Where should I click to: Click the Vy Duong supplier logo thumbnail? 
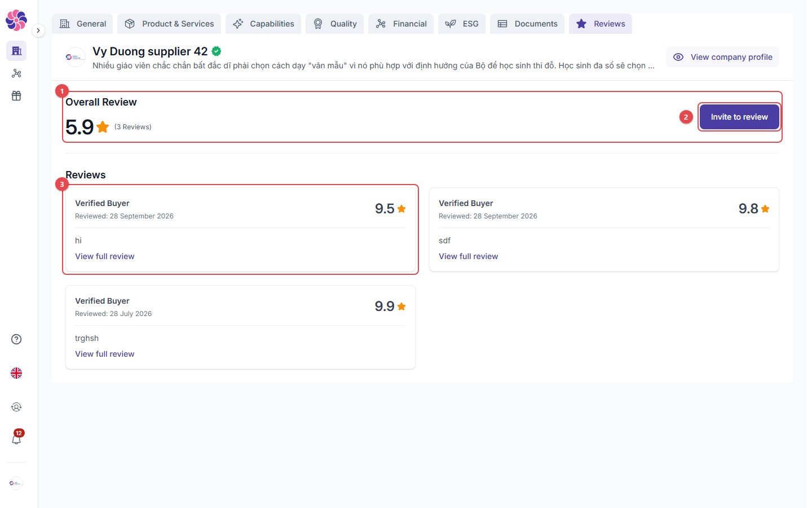coord(76,57)
